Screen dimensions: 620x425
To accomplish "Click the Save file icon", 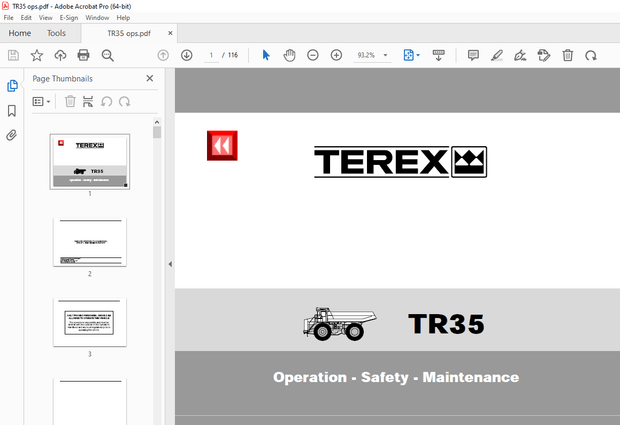I will (13, 55).
